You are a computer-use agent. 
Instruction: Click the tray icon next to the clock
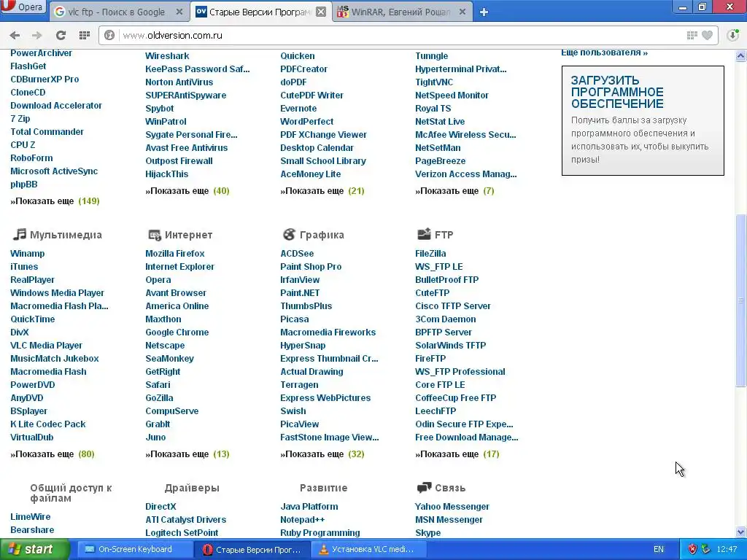coord(705,549)
